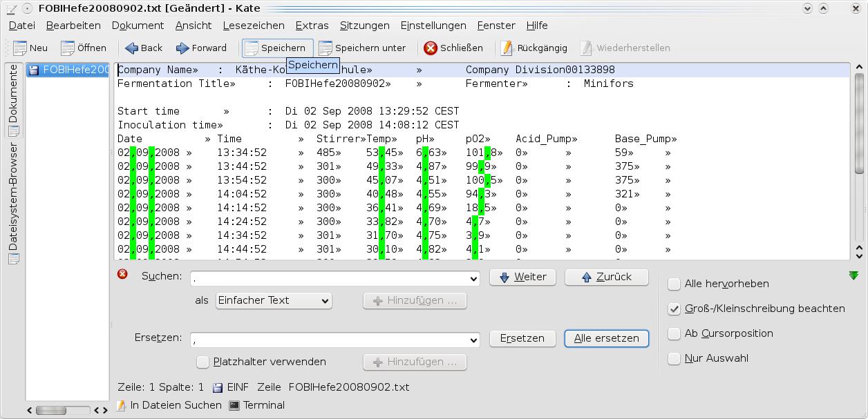Maximize window with title bar up chevron
The image size is (868, 419).
822,8
